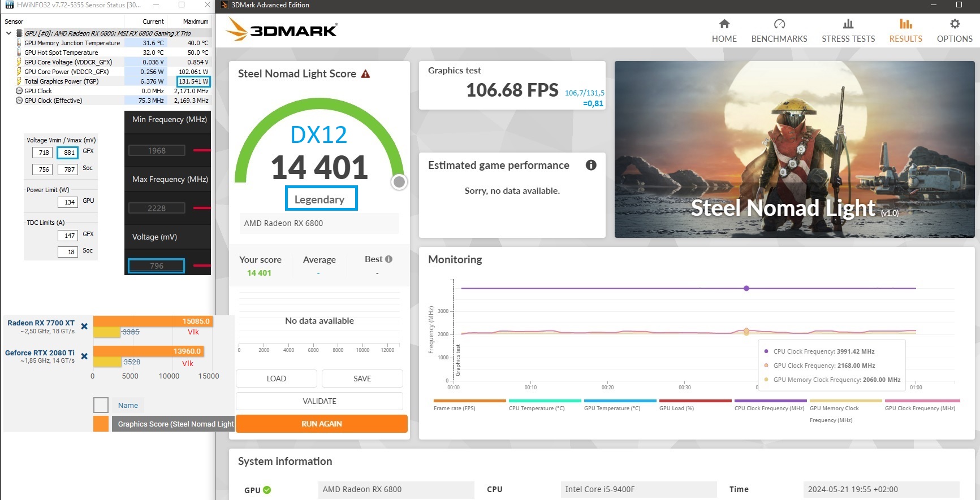Click the TDC GFX 147 field
The height and width of the screenshot is (500, 980).
(x=67, y=236)
